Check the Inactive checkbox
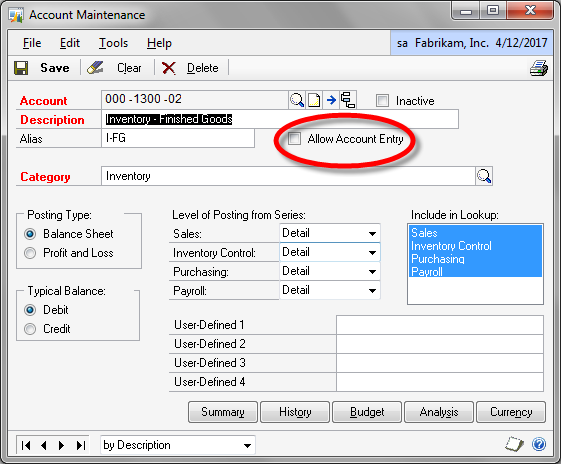Image resolution: width=561 pixels, height=464 pixels. 382,101
